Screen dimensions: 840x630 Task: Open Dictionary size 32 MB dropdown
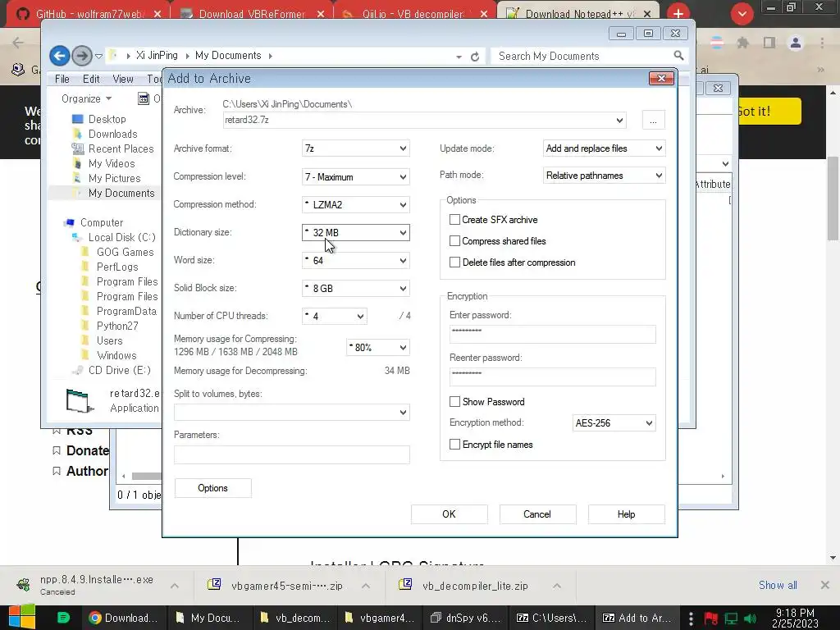point(356,232)
